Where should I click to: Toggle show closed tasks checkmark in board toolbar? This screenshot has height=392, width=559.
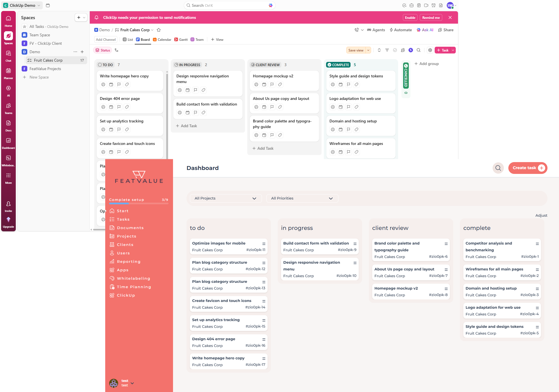pos(395,50)
